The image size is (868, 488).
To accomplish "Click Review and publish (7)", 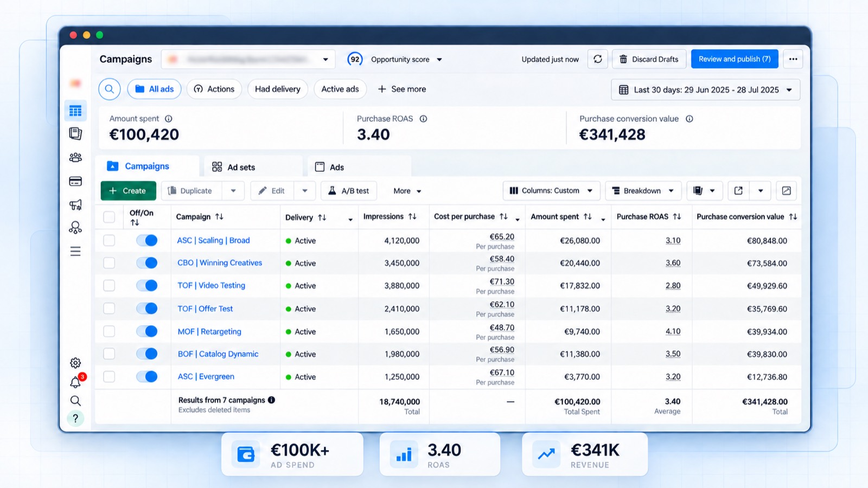I will click(x=735, y=59).
